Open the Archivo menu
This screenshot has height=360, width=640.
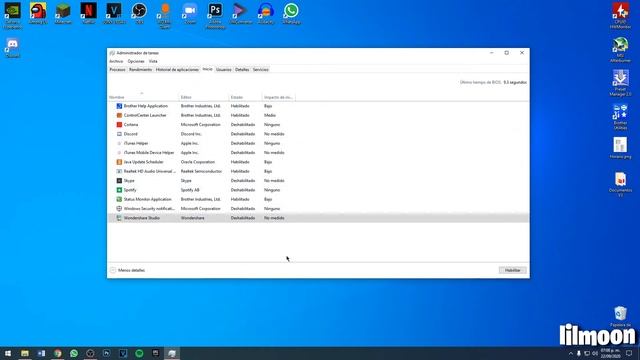coord(116,61)
